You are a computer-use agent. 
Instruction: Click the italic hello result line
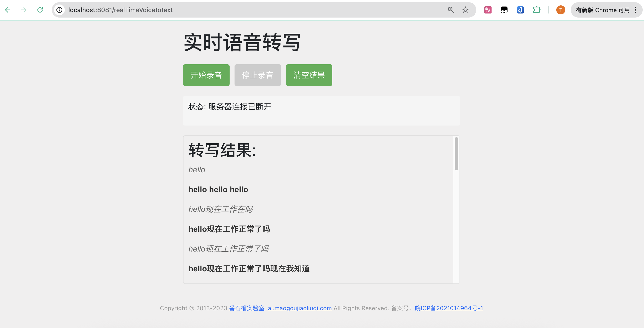point(197,170)
